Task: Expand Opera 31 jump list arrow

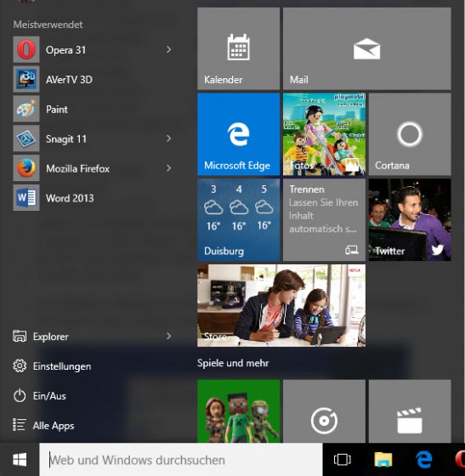Action: coord(169,49)
